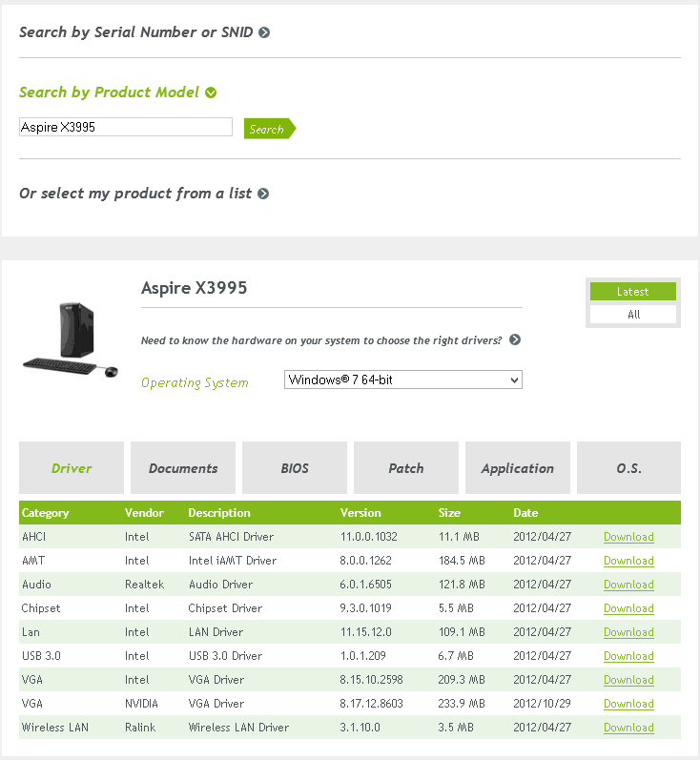Download the Intel VGA Driver
This screenshot has height=760, width=700.
[628, 680]
